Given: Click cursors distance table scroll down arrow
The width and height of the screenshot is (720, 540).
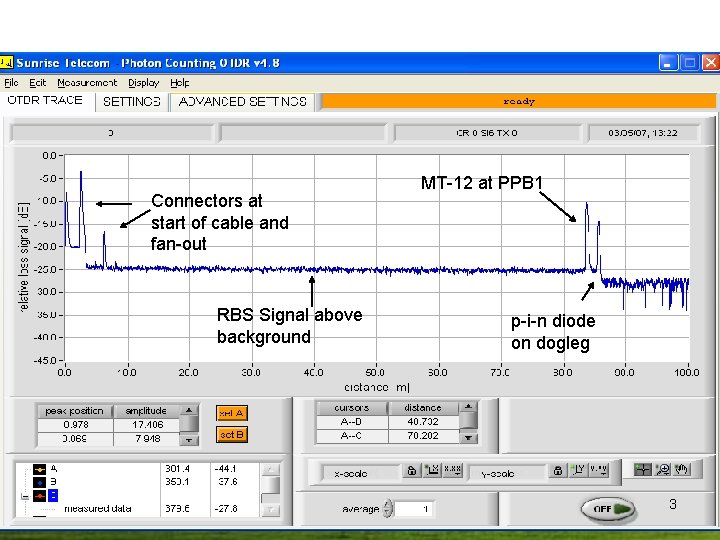Looking at the screenshot, I should tap(468, 438).
